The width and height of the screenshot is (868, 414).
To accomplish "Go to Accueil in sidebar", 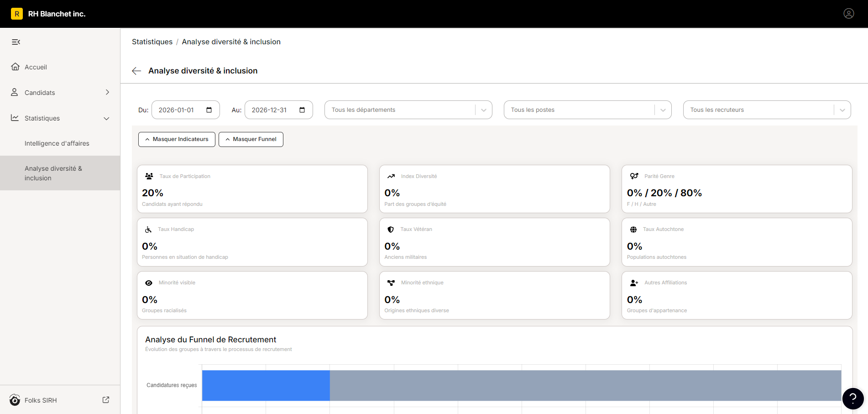I will click(60, 67).
